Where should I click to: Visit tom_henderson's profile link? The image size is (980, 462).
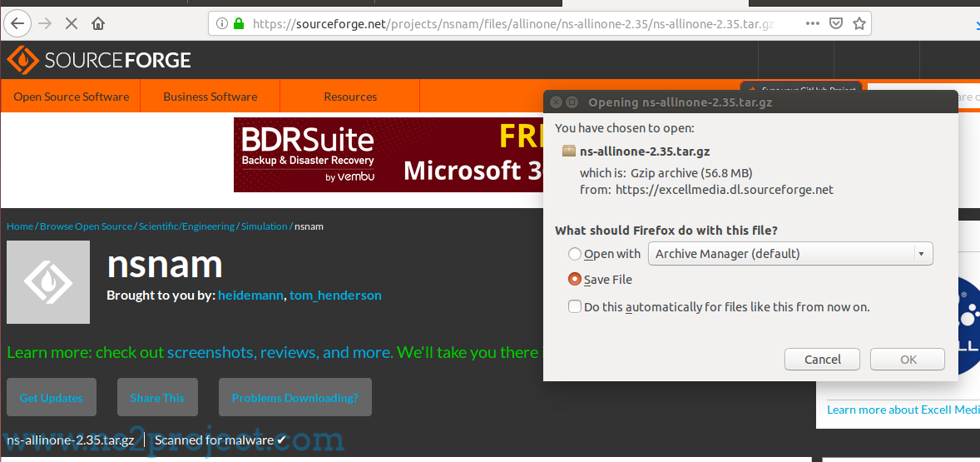(335, 295)
